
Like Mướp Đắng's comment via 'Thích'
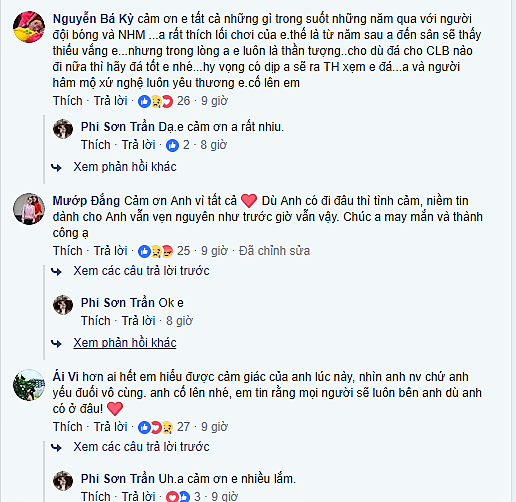68,251
